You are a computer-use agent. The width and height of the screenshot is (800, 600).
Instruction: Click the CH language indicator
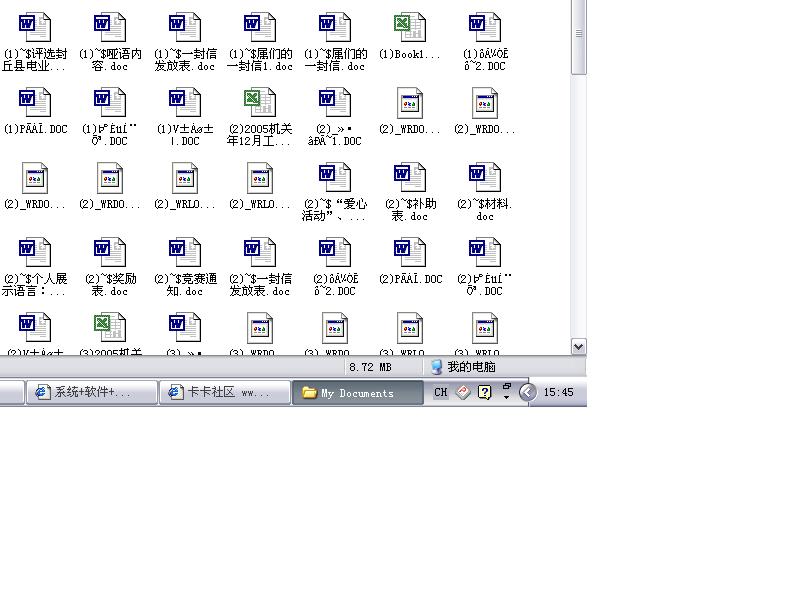coord(441,392)
